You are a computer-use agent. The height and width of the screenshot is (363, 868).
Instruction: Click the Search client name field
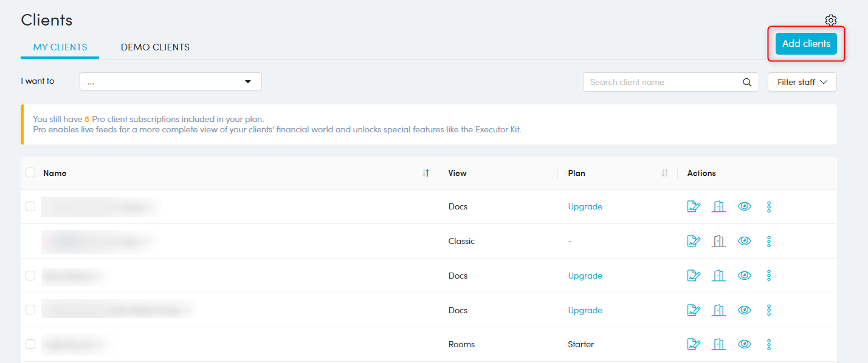click(x=663, y=82)
